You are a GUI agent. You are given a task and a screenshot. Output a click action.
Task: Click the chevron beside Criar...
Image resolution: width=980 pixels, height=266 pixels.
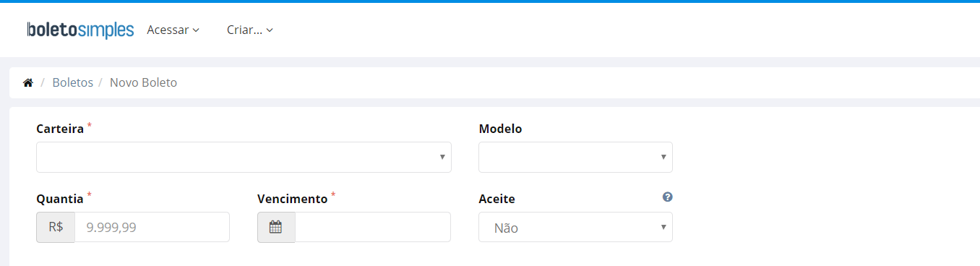(270, 30)
